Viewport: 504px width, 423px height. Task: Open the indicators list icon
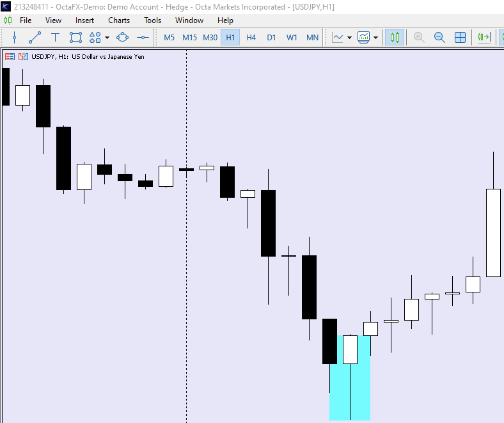click(363, 38)
